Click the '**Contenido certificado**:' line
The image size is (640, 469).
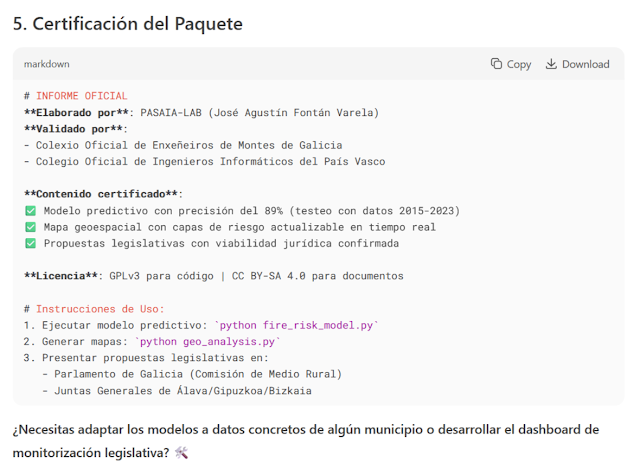coord(103,194)
